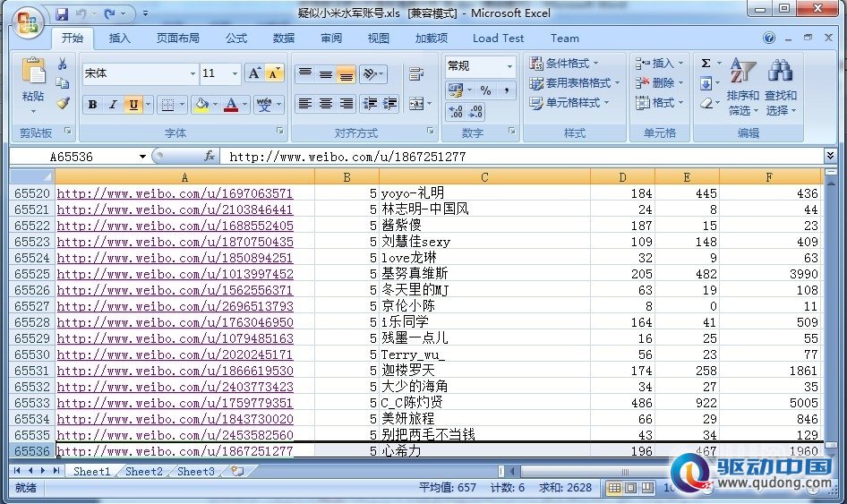Screen dimensions: 847x504
Task: Pick the red font color swatch
Action: [x=231, y=104]
